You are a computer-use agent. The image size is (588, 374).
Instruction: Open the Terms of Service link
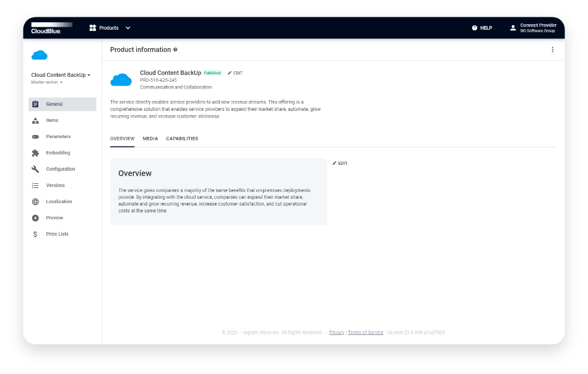[x=366, y=333]
